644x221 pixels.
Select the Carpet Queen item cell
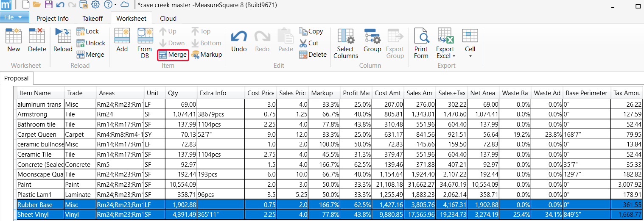(40, 134)
